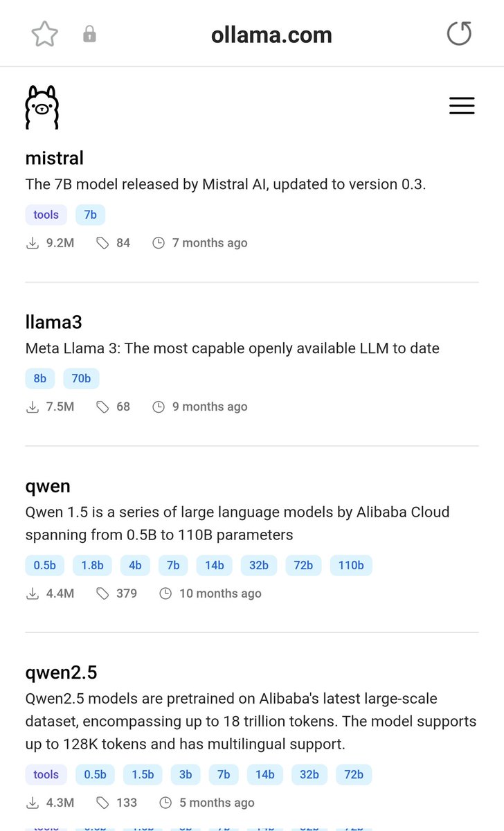Image resolution: width=504 pixels, height=831 pixels.
Task: Open the llama3 model link
Action: click(x=53, y=322)
